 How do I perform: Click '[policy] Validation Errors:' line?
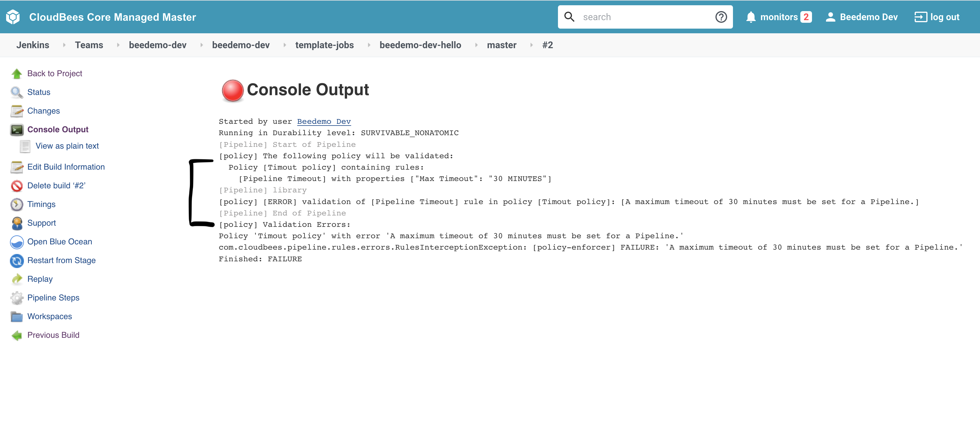(285, 225)
